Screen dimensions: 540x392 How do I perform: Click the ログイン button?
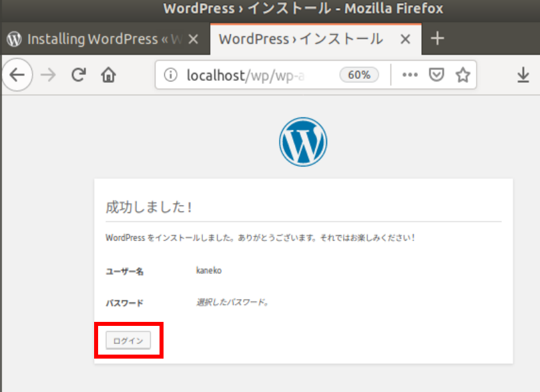coord(128,341)
